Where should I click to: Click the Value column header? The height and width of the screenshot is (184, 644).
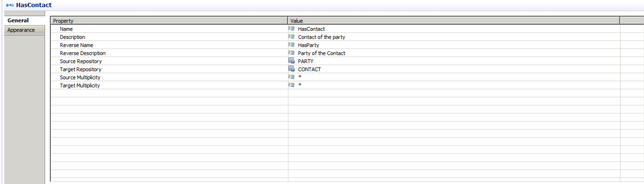[x=454, y=21]
